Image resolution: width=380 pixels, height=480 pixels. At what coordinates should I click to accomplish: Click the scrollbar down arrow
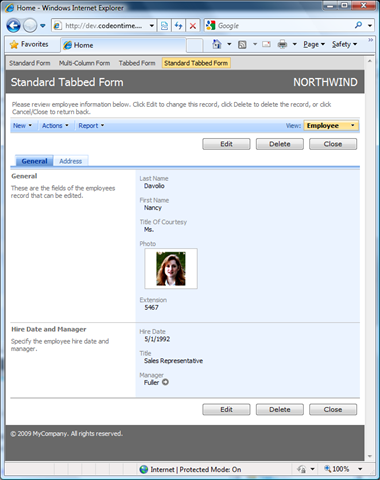click(x=369, y=456)
